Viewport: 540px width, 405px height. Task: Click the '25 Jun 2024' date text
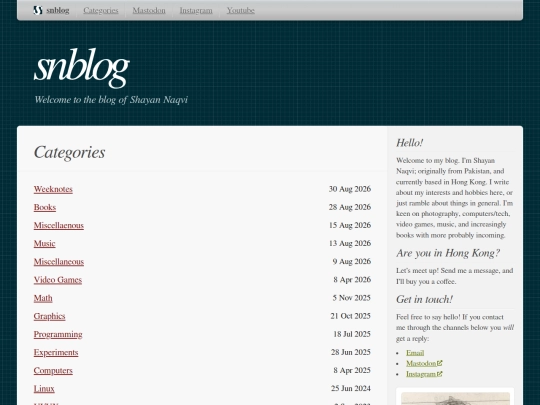pos(351,388)
